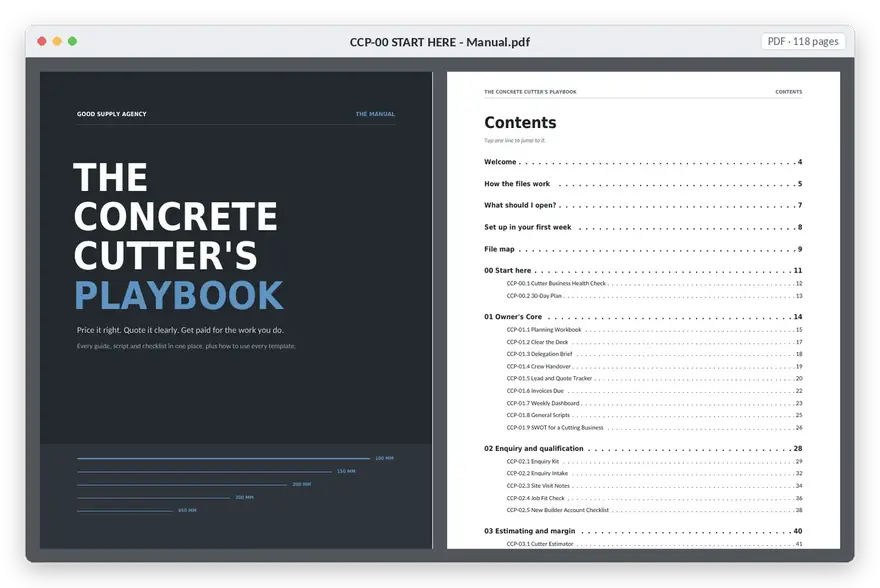Viewport: 880px width, 588px height.
Task: Open CCP-01.8 General Scripts entry
Action: click(654, 415)
